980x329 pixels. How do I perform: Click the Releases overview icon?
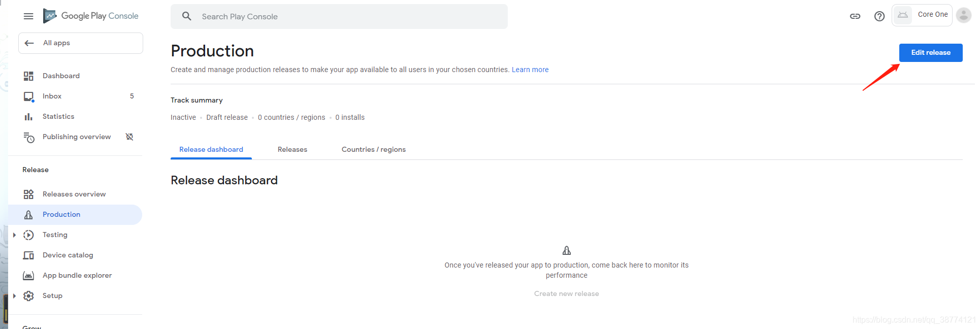(28, 194)
